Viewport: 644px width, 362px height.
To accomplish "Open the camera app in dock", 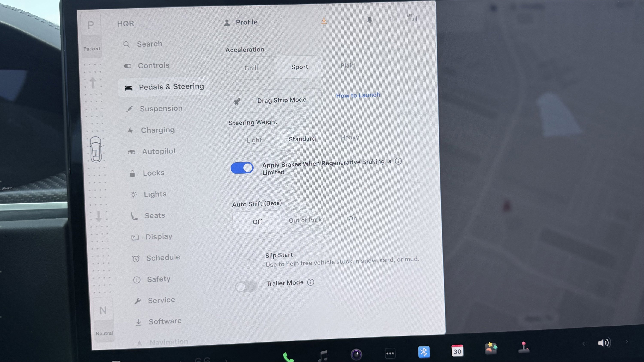I will point(356,354).
